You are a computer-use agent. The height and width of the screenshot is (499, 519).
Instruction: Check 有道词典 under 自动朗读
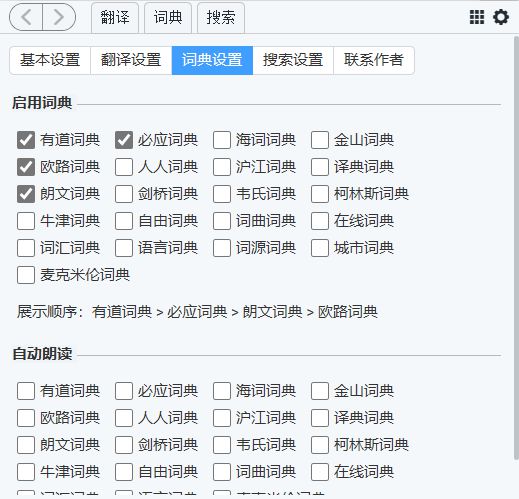[x=26, y=391]
